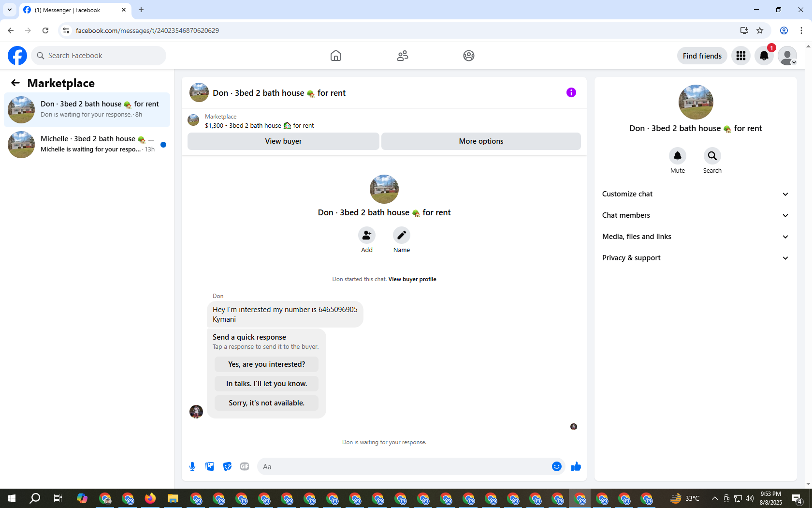Focus the Search Facebook field
The image size is (812, 508).
[x=99, y=56]
